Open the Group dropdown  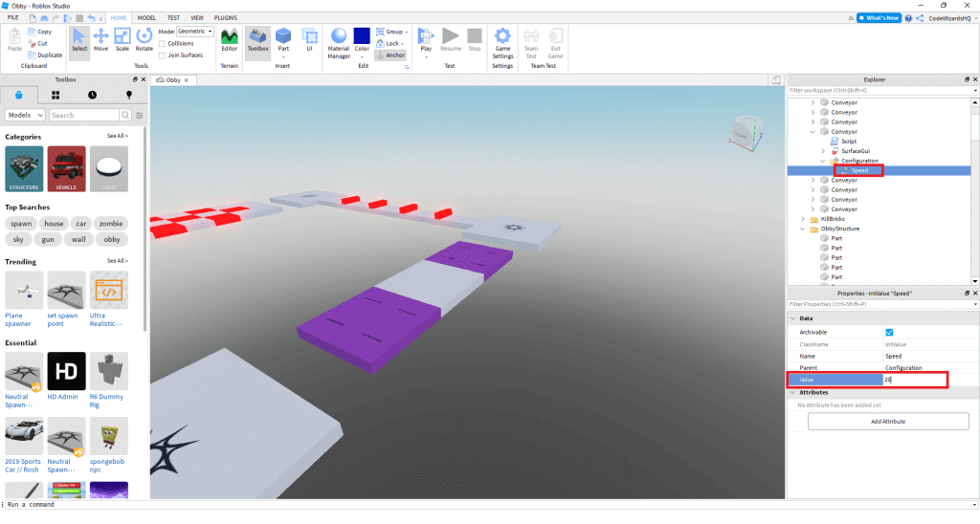pos(391,32)
